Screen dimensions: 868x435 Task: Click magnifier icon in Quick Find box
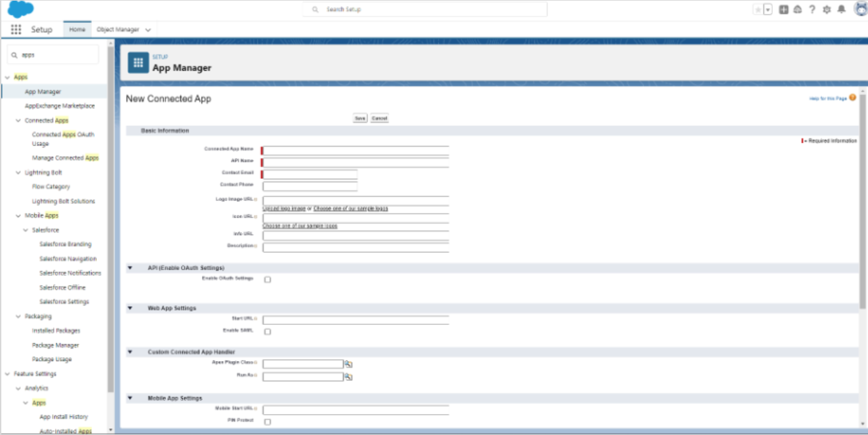(14, 55)
